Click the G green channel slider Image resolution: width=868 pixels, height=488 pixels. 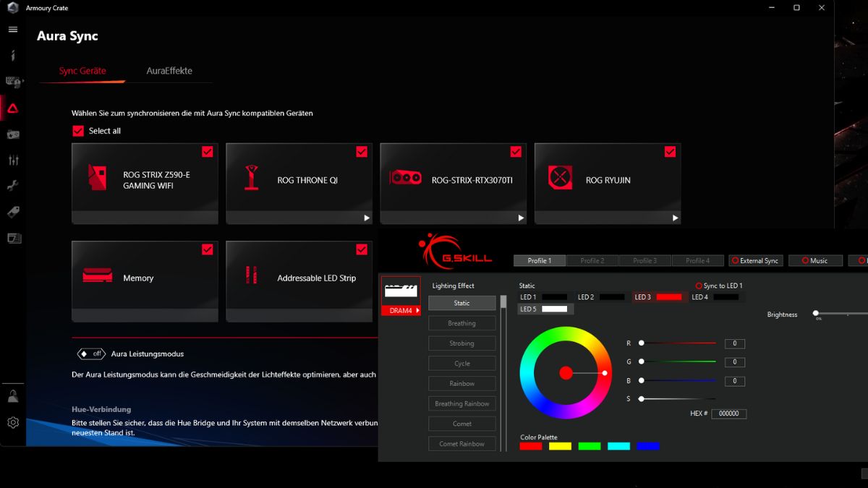click(x=678, y=361)
